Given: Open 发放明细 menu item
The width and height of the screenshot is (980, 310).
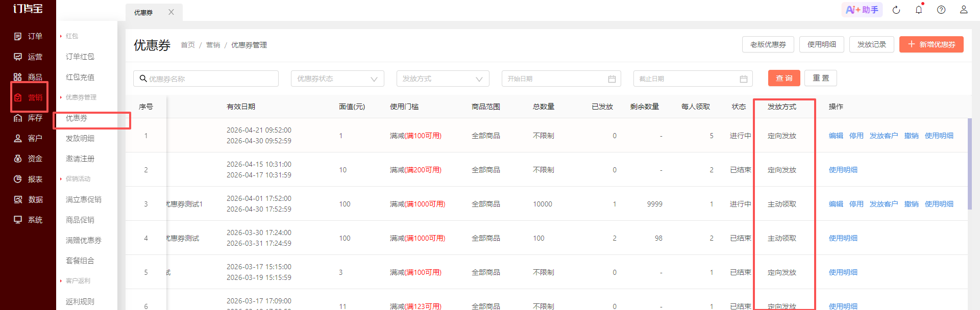Looking at the screenshot, I should click(80, 138).
